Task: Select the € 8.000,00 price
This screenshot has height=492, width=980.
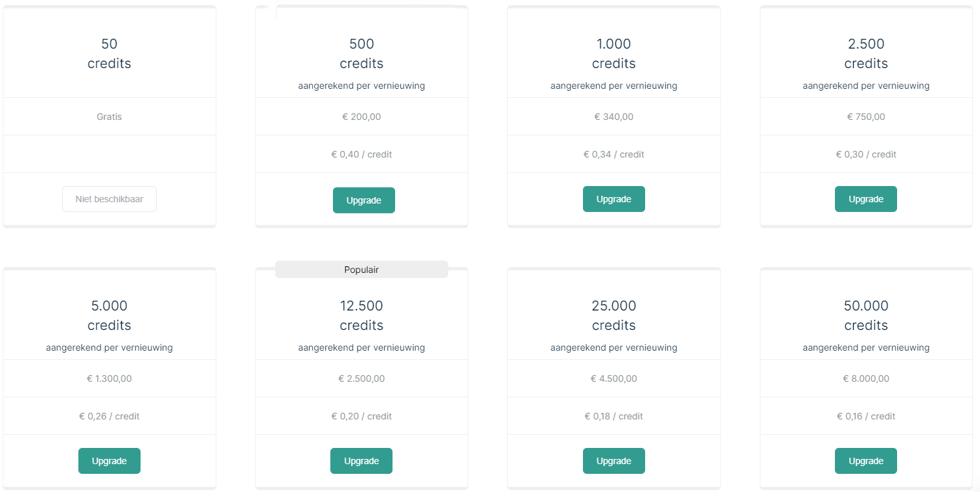Action: click(866, 379)
